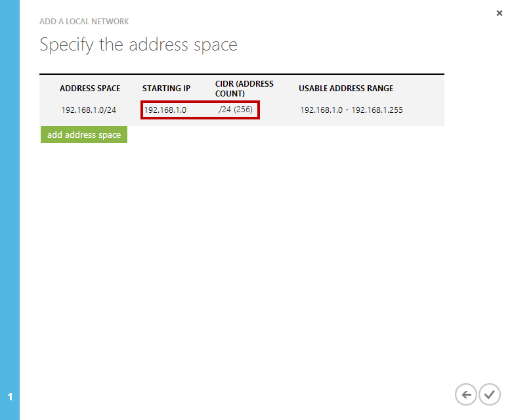The image size is (512, 420).
Task: Open the CIDR /24 (256) dropdown
Action: [236, 110]
